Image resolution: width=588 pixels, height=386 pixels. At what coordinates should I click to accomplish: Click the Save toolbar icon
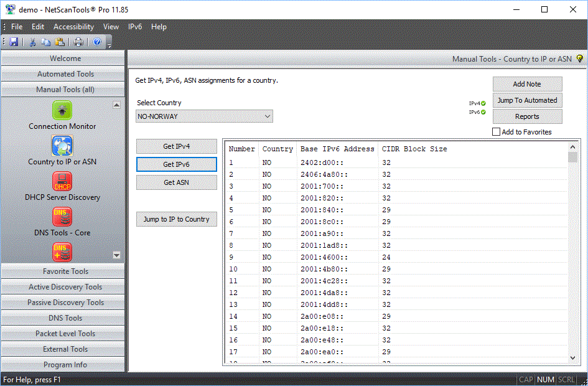click(x=14, y=42)
